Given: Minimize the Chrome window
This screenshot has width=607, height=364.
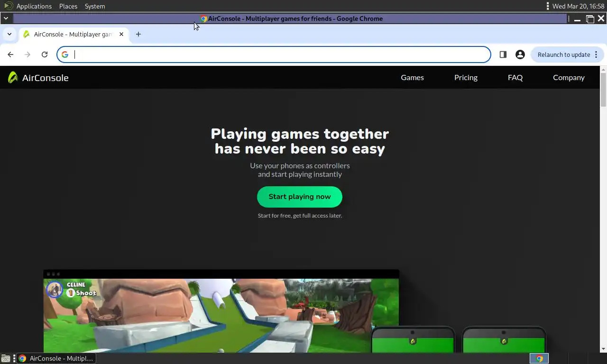Looking at the screenshot, I should (577, 19).
